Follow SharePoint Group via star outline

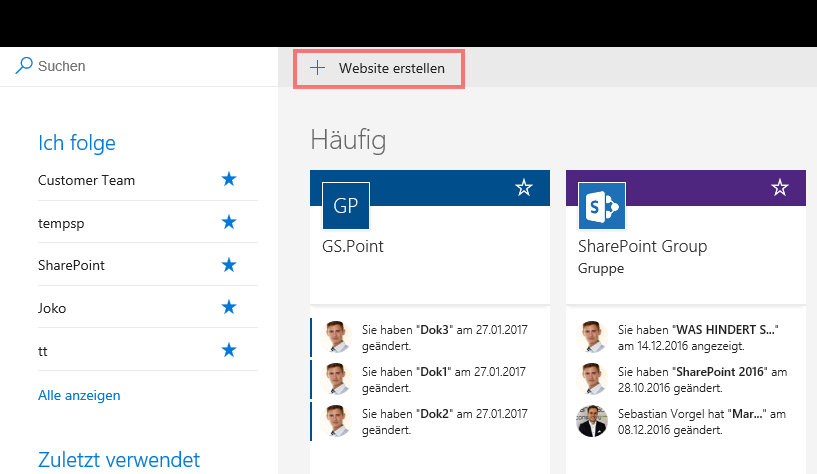click(x=779, y=188)
